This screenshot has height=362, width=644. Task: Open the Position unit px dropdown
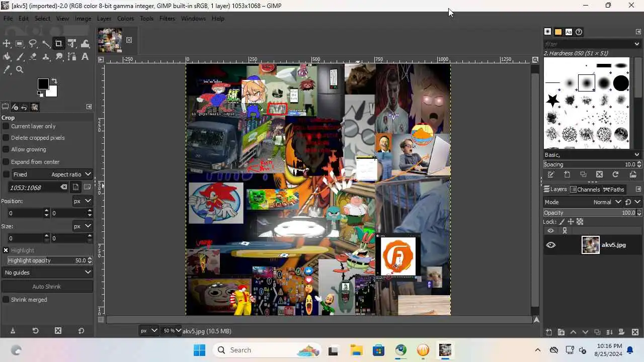(83, 201)
